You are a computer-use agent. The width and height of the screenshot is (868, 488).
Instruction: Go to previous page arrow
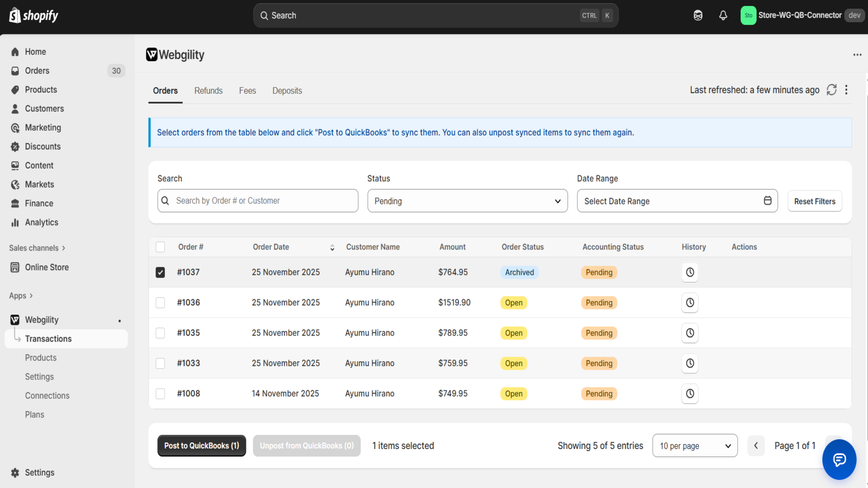coord(756,446)
